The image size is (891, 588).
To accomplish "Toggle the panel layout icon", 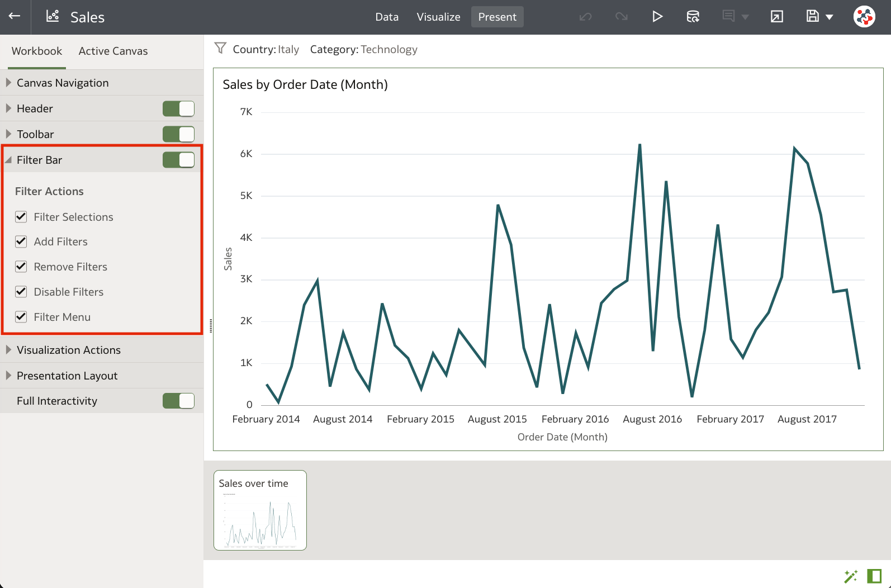I will 874,576.
